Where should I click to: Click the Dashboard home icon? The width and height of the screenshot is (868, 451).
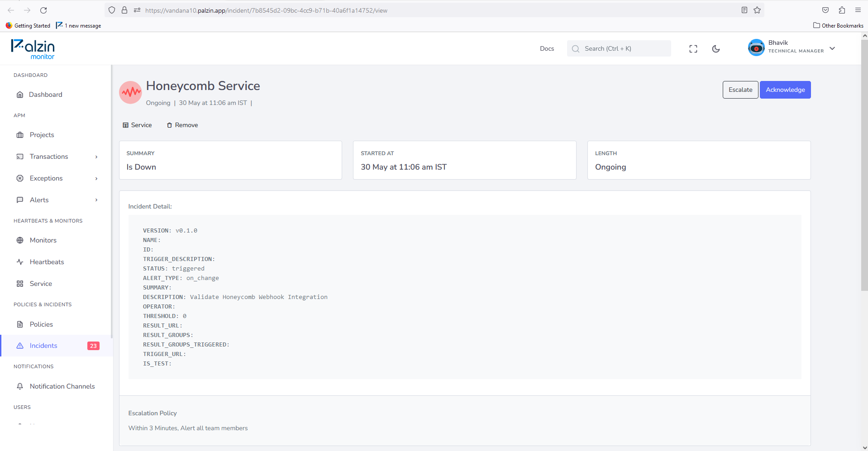20,95
